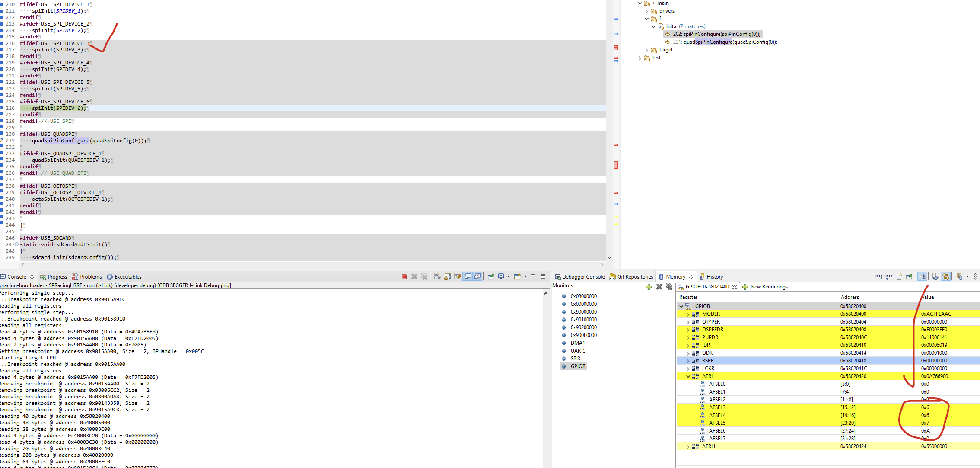Collapse the fc folder in the search tree
Viewport: 980px width, 468px height.
(647, 19)
